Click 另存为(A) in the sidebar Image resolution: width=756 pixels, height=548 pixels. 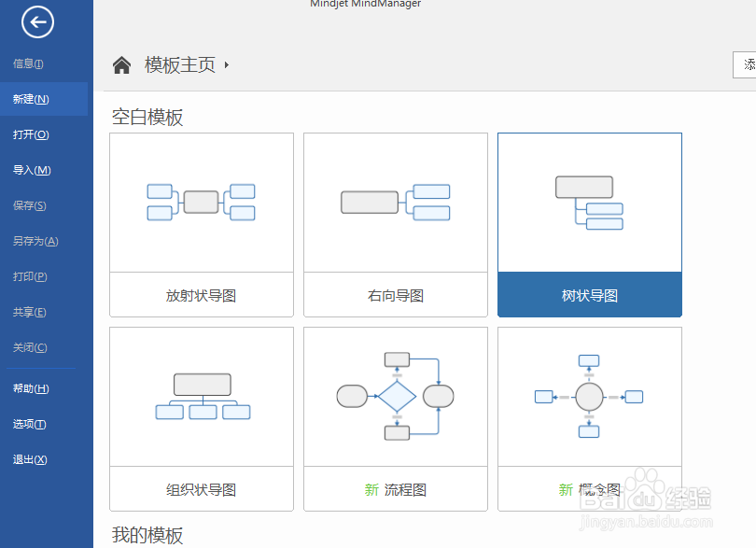(35, 241)
